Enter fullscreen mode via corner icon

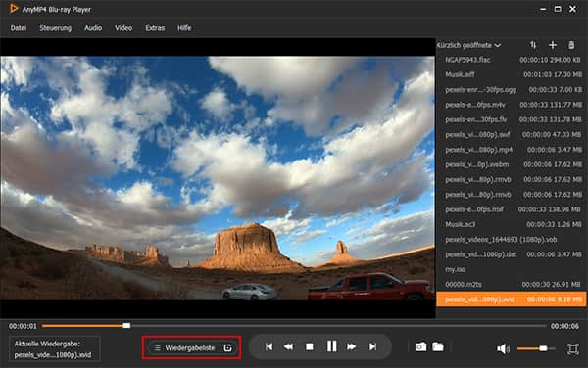coord(573,348)
